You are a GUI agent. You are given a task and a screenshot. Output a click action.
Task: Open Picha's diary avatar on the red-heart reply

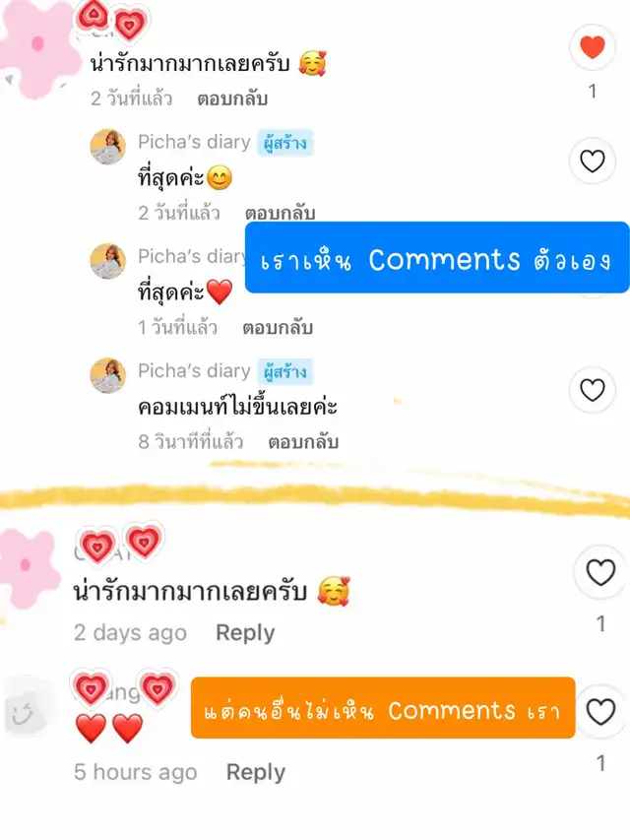tap(107, 261)
